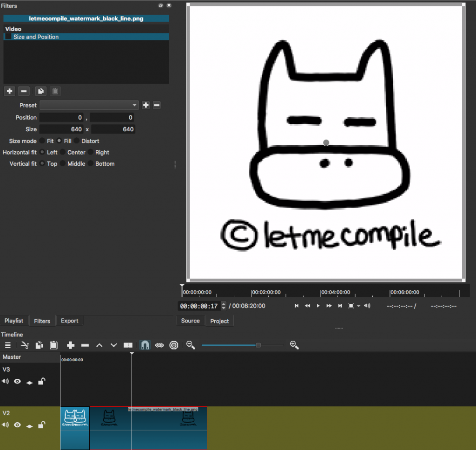Fast forward the player
This screenshot has height=450, width=476.
[329, 306]
